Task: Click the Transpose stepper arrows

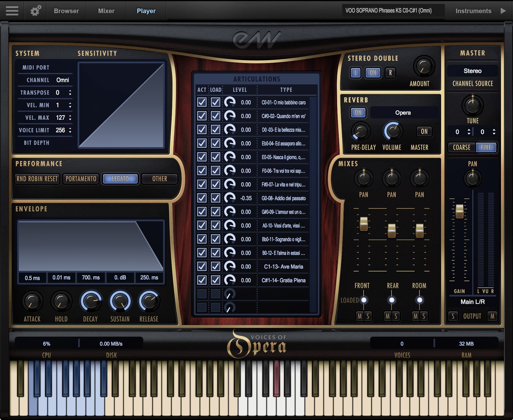Action: coord(70,92)
